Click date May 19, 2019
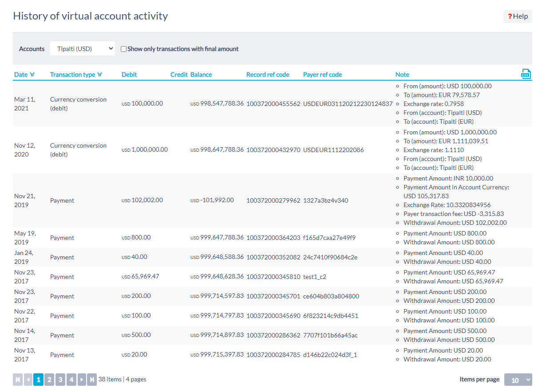The width and height of the screenshot is (546, 392). coord(25,238)
